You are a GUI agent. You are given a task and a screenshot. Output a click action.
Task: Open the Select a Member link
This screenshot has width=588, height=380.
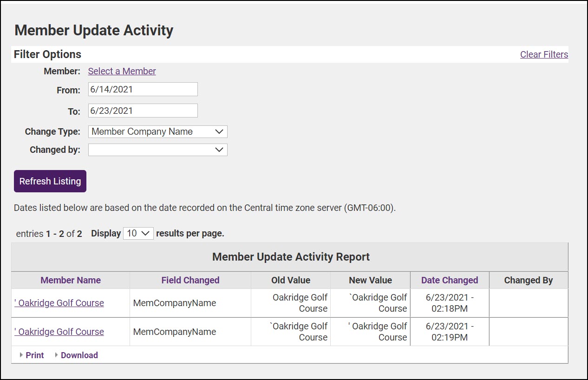tap(122, 71)
